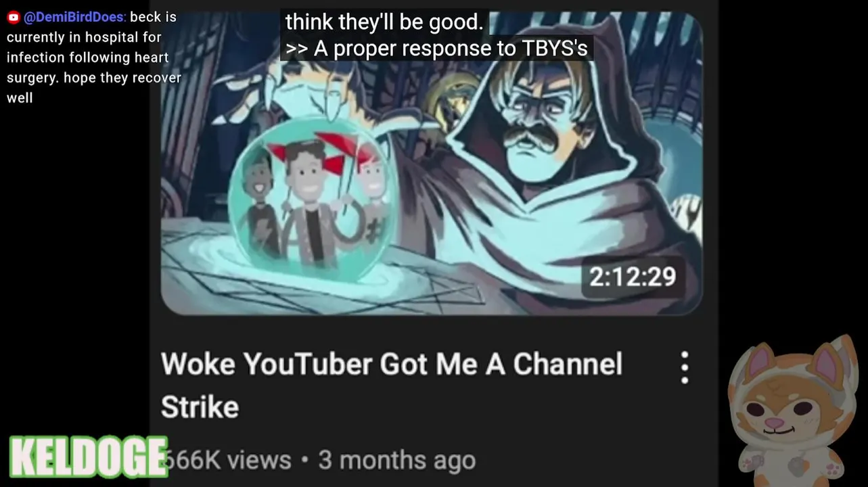The height and width of the screenshot is (487, 868).
Task: Select the caption A proper response to TBYS's
Action: coord(436,49)
